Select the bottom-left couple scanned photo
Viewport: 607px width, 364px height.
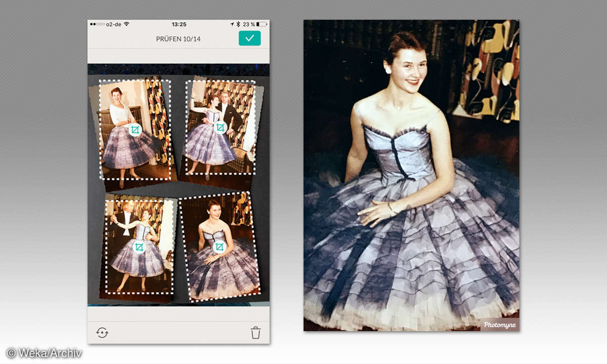pos(139,246)
